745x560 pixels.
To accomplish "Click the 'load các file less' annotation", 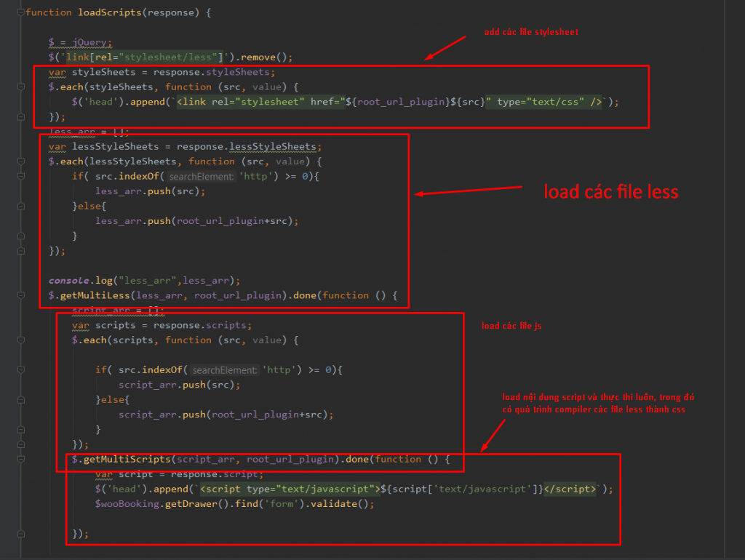I will coord(611,192).
